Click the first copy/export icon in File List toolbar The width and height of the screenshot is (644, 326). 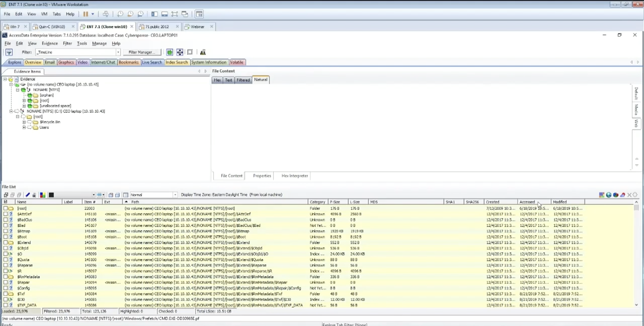point(111,195)
